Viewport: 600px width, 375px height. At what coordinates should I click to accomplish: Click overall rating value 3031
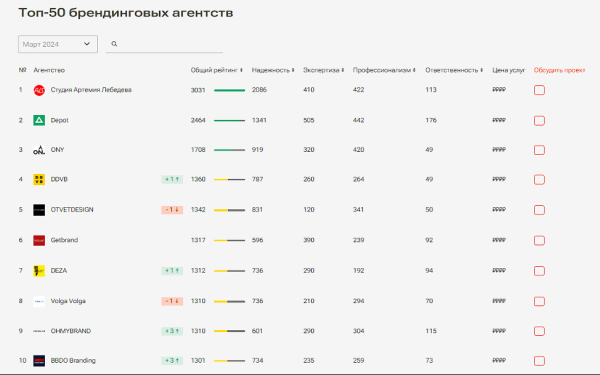[198, 90]
